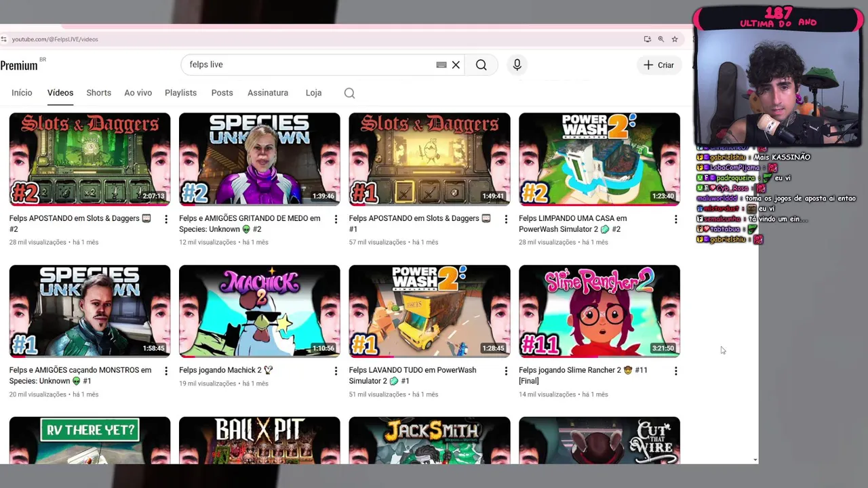868x488 pixels.
Task: Open the Ao vivo tab
Action: click(138, 93)
